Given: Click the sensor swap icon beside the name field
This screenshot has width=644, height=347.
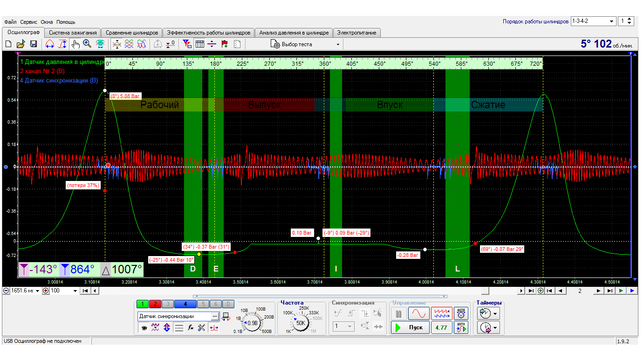Looking at the screenshot, I should pyautogui.click(x=226, y=316).
